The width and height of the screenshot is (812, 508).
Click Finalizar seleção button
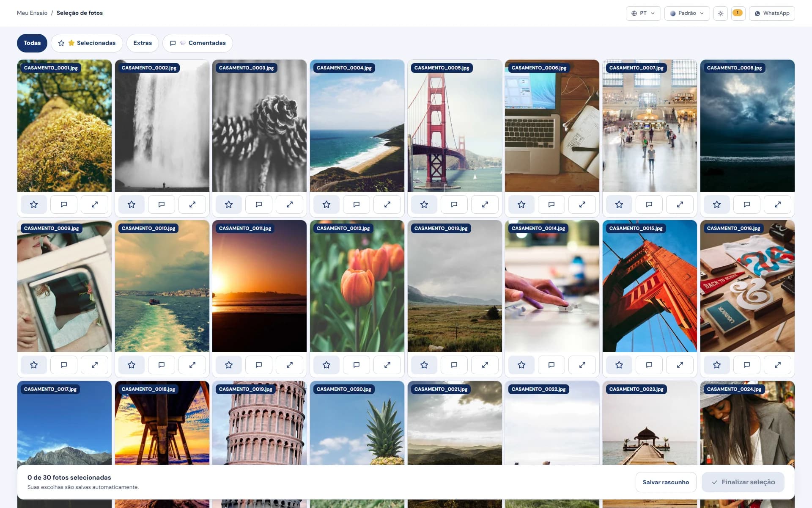point(743,482)
